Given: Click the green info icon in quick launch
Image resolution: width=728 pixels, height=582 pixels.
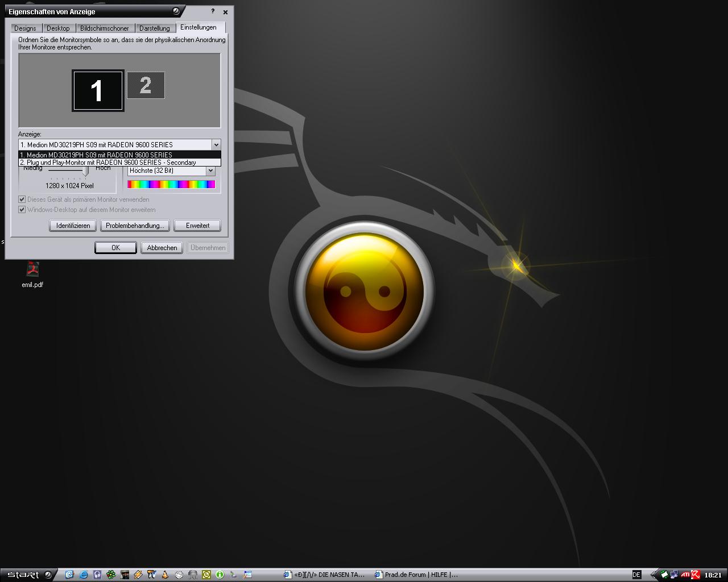Looking at the screenshot, I should (220, 575).
